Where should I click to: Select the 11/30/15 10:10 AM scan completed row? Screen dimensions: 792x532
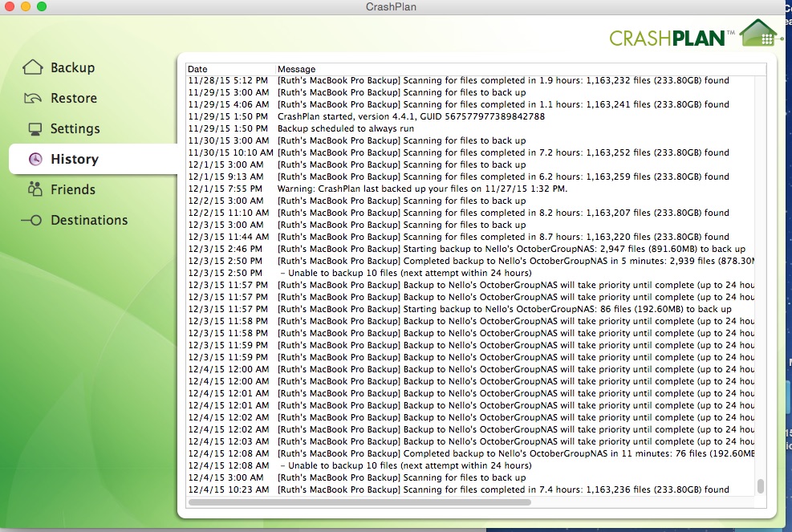(471, 152)
